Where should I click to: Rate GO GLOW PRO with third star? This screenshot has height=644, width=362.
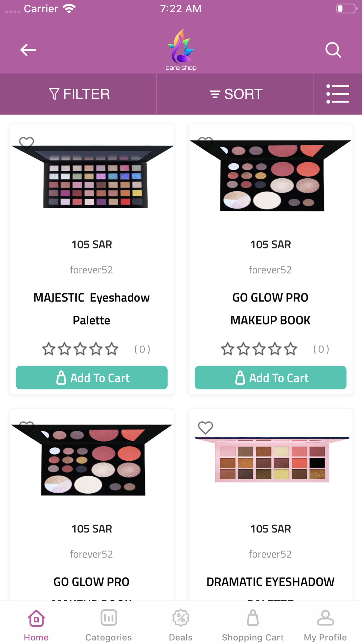point(259,349)
